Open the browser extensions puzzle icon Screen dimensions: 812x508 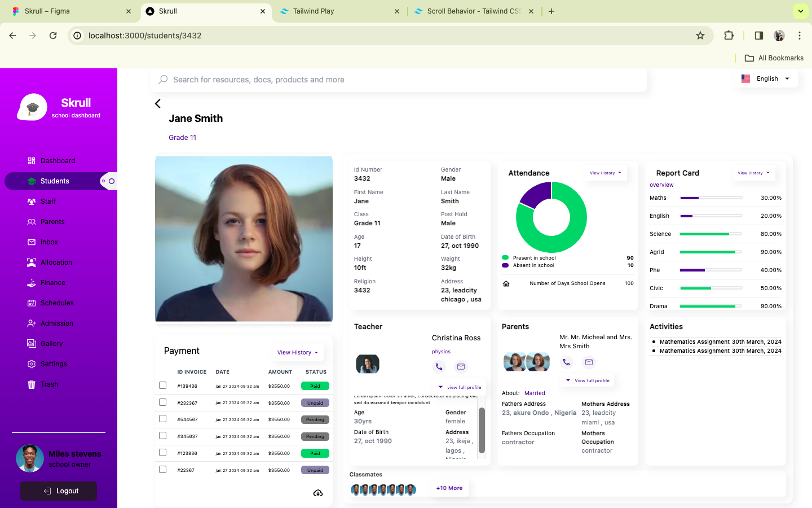(x=729, y=36)
